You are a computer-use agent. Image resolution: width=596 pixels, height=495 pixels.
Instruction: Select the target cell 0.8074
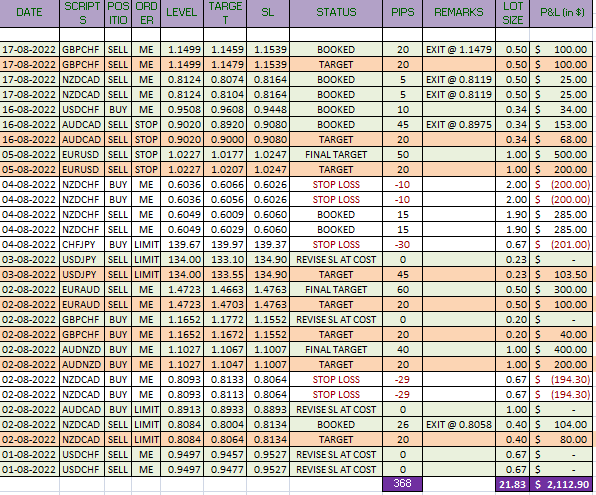225,80
